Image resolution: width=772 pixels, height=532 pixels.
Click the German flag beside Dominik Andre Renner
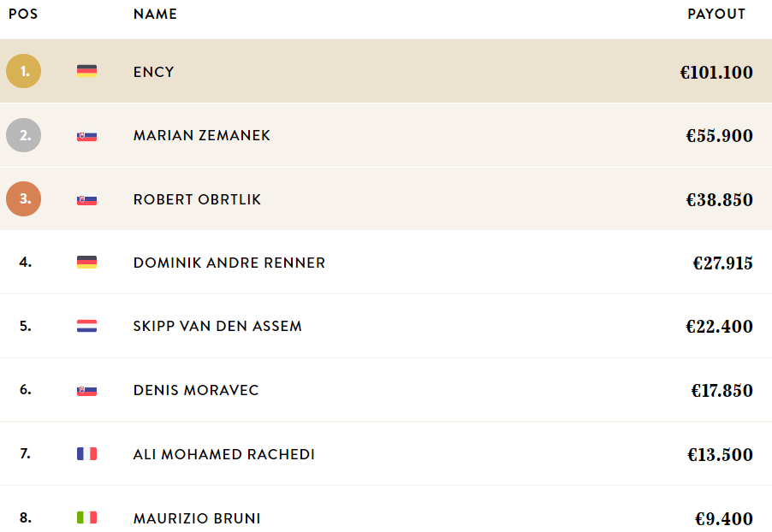point(86,263)
